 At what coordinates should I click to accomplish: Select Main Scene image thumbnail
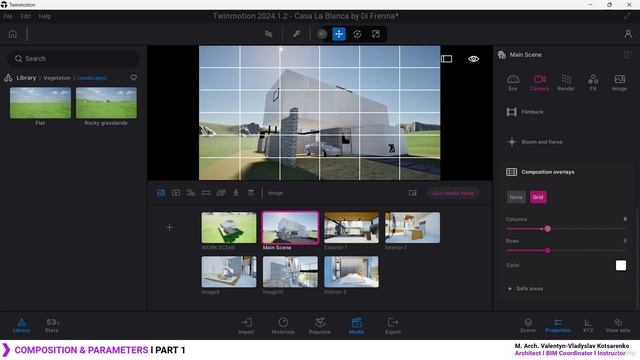(290, 227)
